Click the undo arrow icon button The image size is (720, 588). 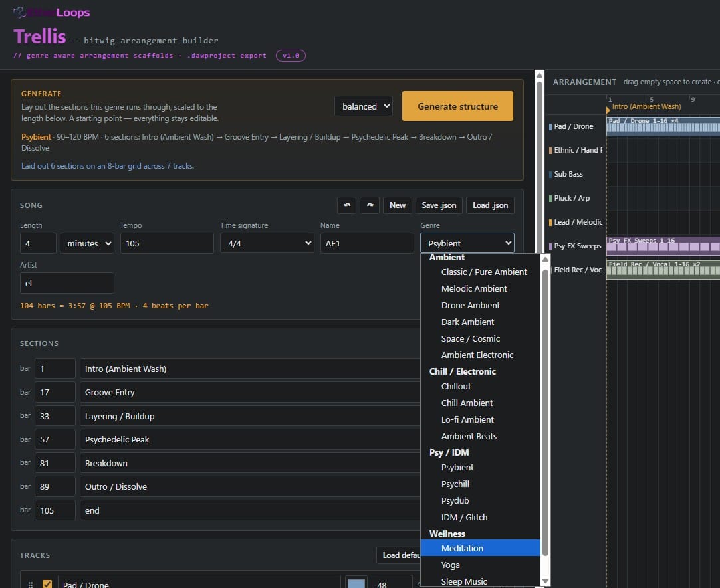point(346,205)
